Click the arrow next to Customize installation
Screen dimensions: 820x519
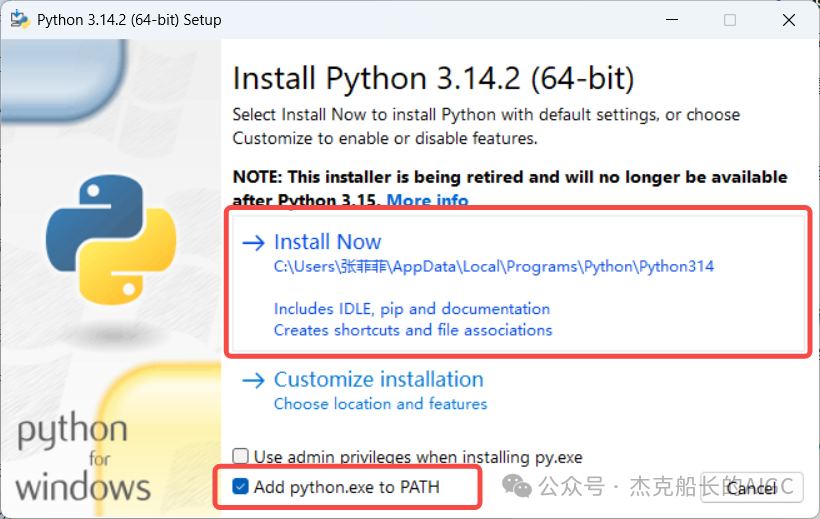coord(254,380)
